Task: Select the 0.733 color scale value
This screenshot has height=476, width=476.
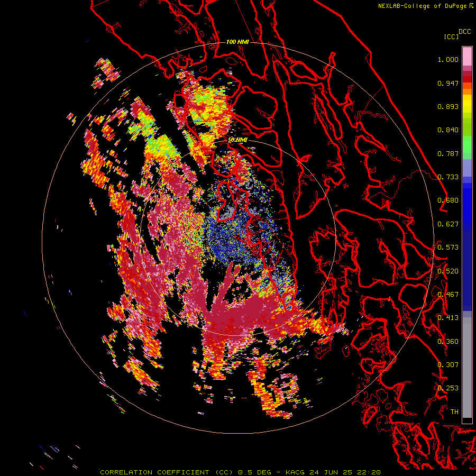Action: (448, 177)
